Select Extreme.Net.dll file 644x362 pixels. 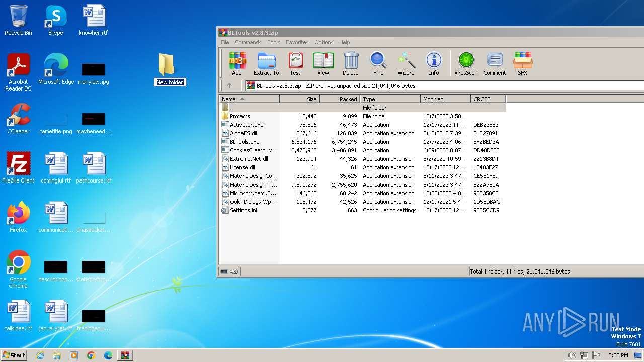(363, 159)
